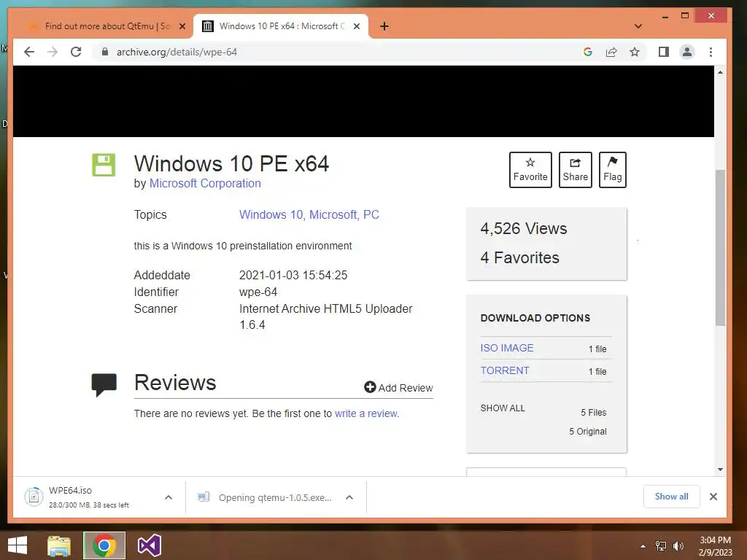Close the Windows 10 PE x64 tab
The image size is (747, 560).
point(356,26)
